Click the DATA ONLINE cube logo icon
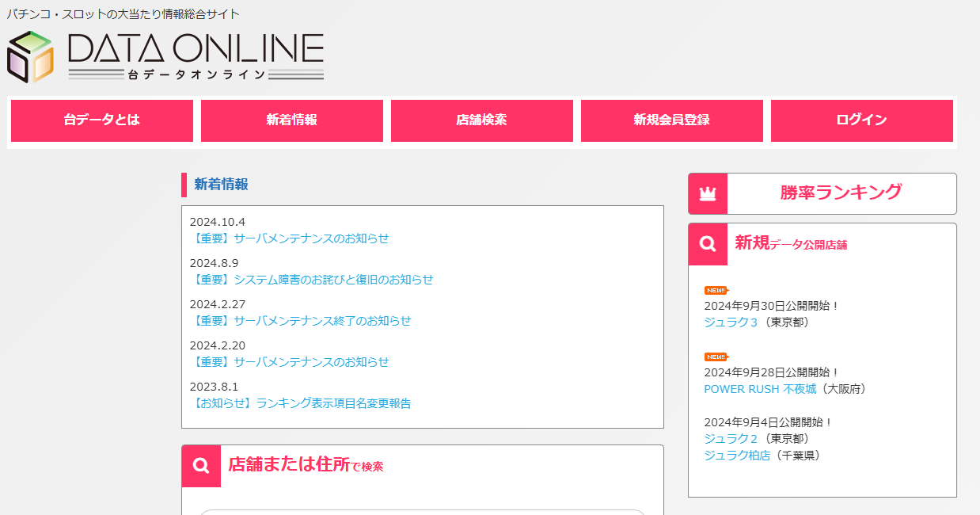Viewport: 980px width, 515px height. pyautogui.click(x=30, y=55)
